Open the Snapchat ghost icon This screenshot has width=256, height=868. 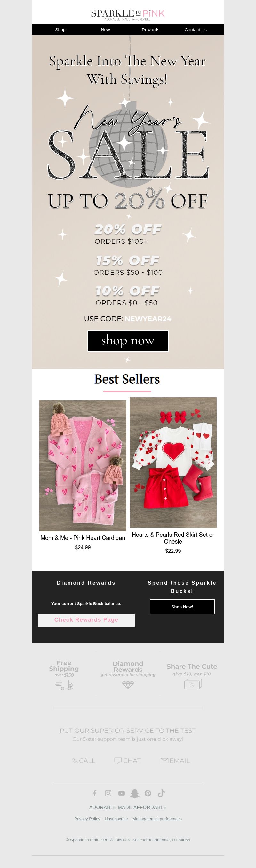(134, 794)
